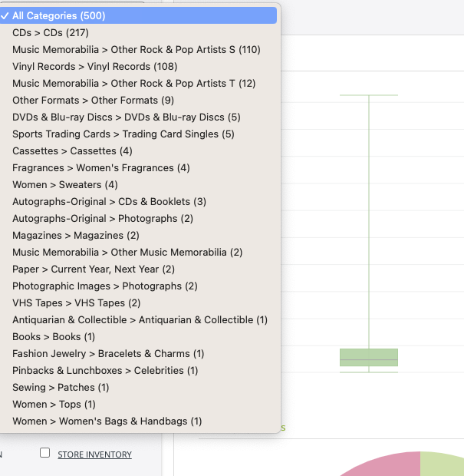Select Magazines > Magazines (2)
Screen dimensions: 464x476
coord(138,236)
